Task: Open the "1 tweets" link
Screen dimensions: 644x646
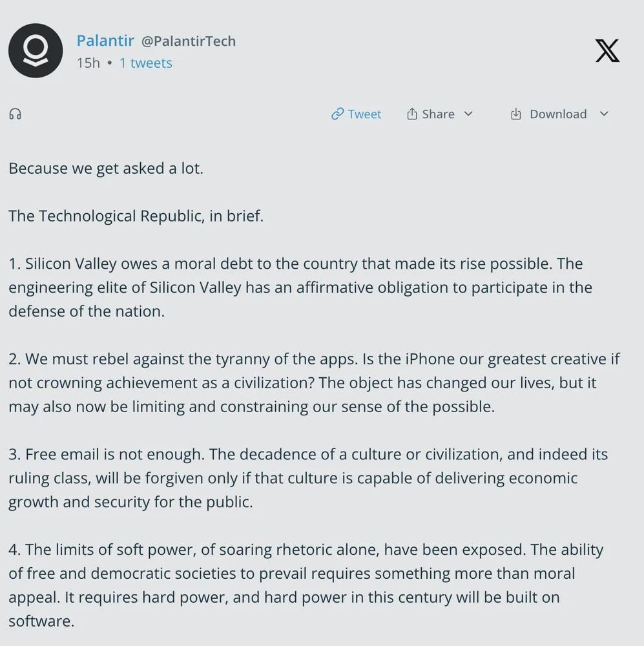Action: 145,63
